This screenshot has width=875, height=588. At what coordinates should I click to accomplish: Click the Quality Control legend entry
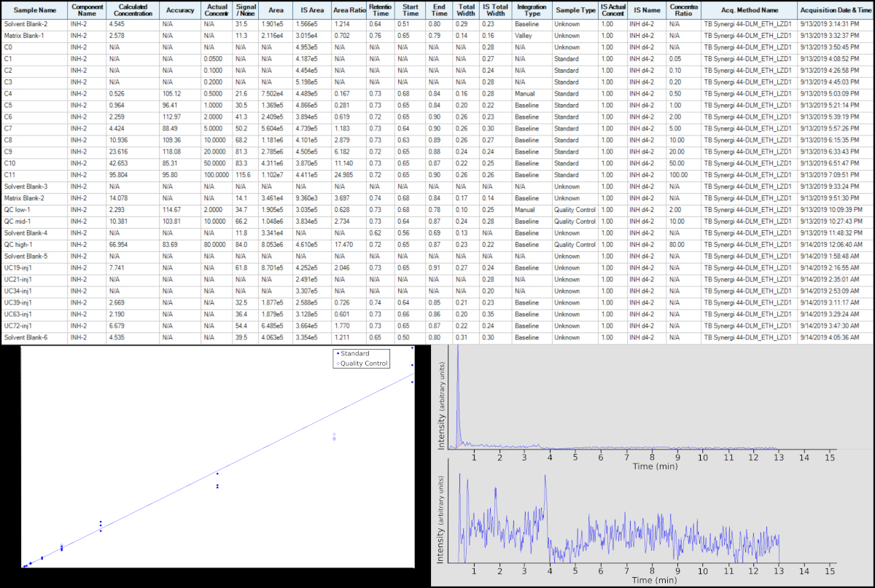coord(364,363)
